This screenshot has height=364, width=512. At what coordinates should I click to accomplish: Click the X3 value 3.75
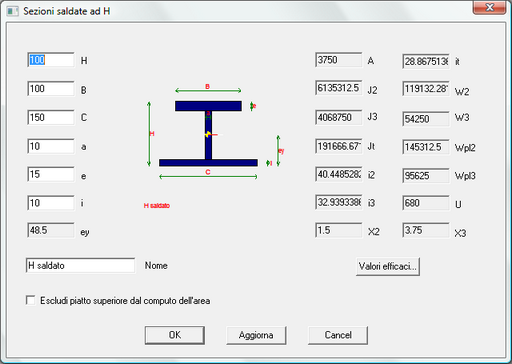click(426, 230)
